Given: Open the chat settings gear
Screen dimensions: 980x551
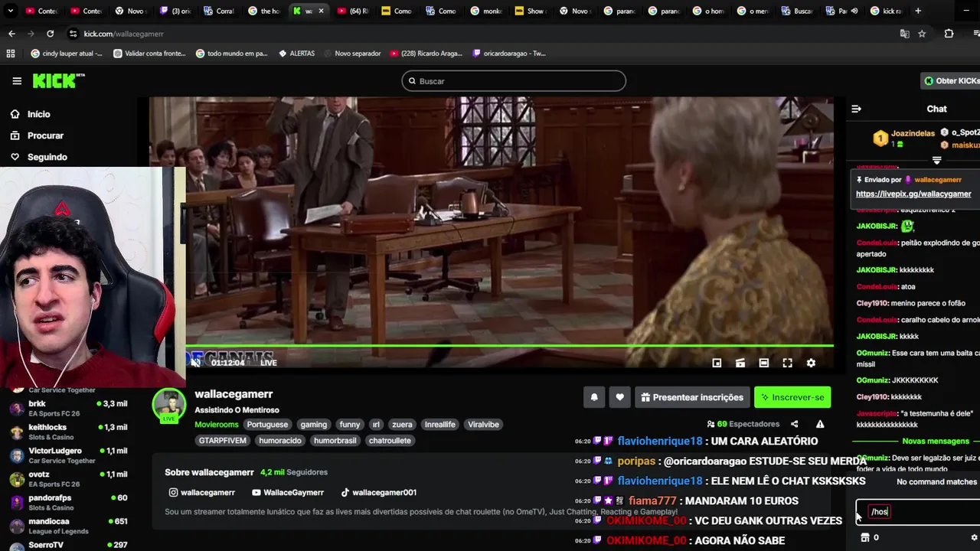Looking at the screenshot, I should pyautogui.click(x=974, y=537).
